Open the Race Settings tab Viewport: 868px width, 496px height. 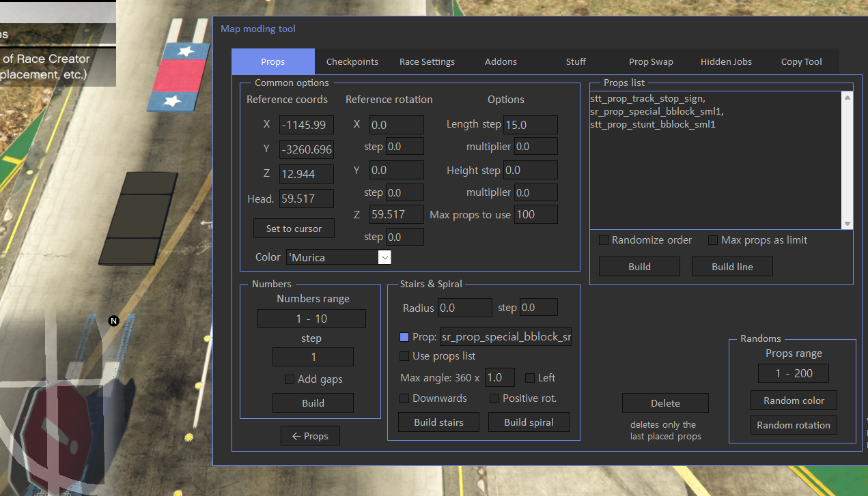[x=427, y=61]
